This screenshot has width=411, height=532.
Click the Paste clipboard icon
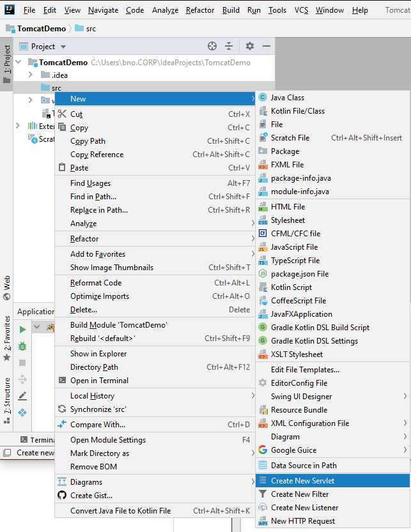click(62, 167)
